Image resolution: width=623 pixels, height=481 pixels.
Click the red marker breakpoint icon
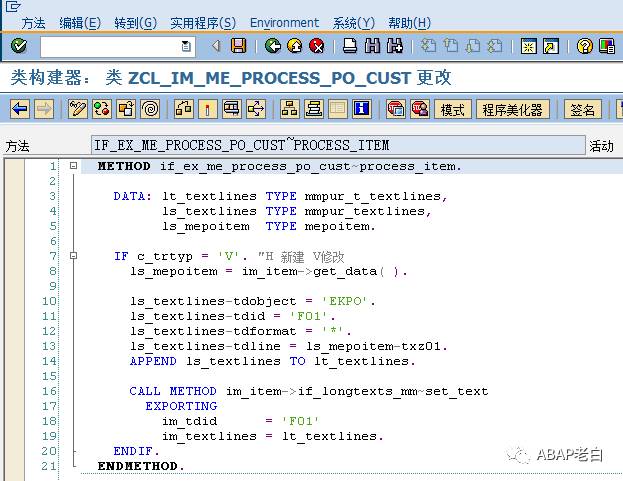(x=208, y=109)
